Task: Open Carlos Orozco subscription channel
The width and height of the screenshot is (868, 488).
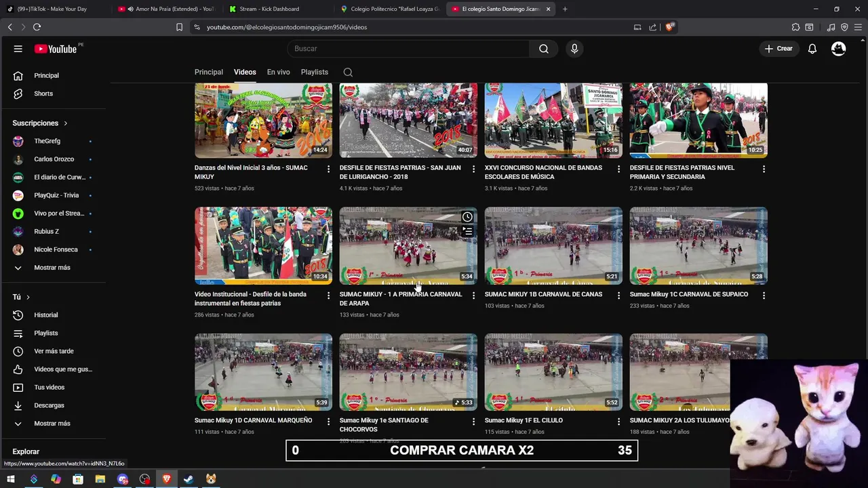Action: click(53, 159)
